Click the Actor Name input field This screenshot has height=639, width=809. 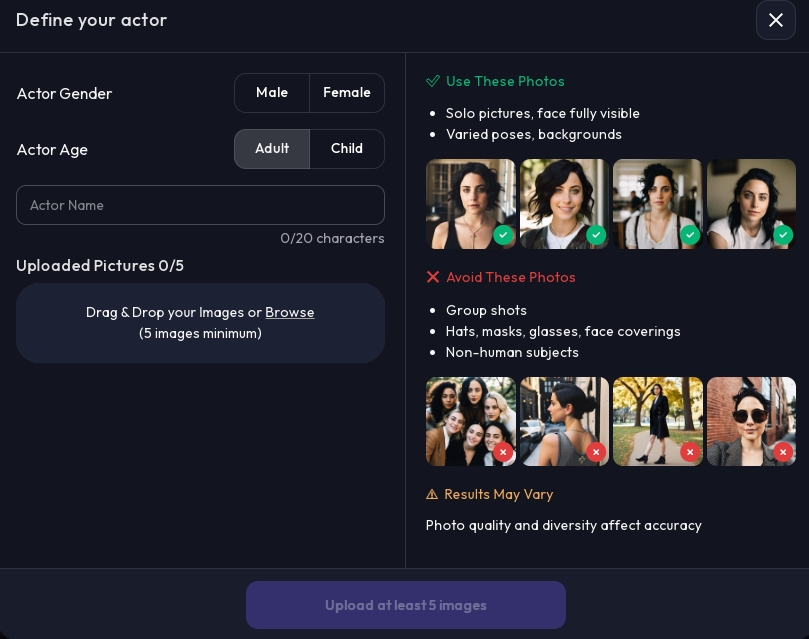200,205
